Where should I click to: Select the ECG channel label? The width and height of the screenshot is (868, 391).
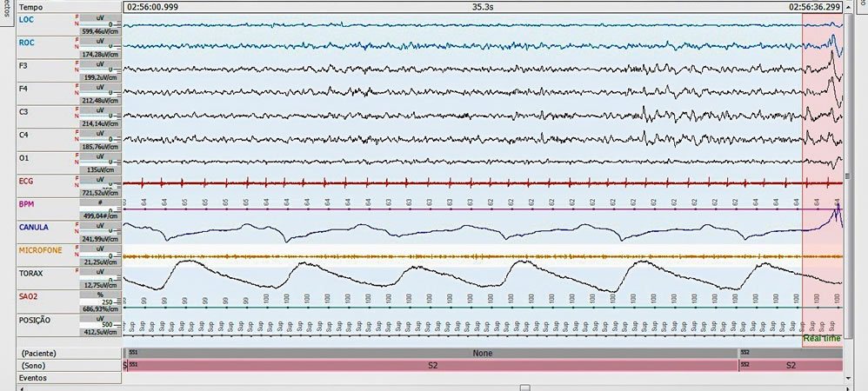tap(27, 181)
